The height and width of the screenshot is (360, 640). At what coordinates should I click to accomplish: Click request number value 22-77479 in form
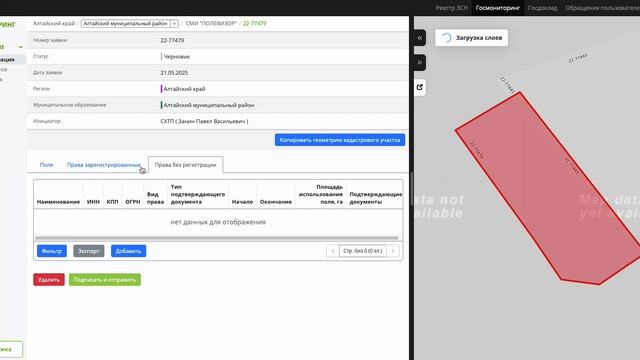coord(172,40)
